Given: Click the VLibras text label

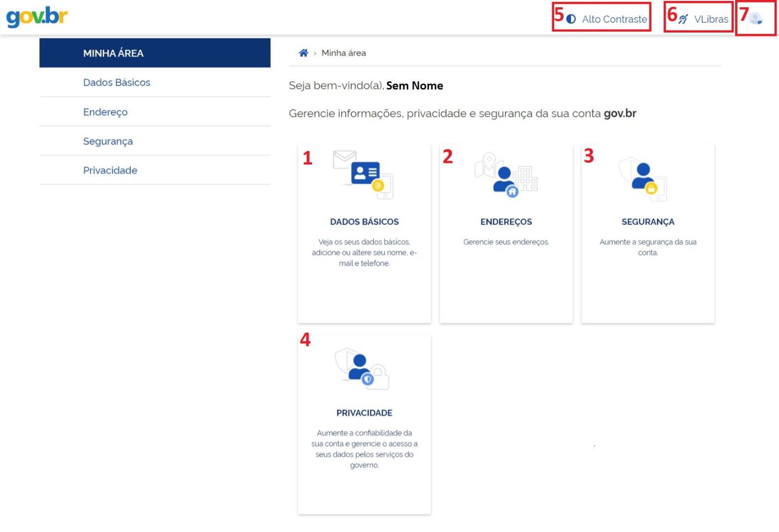Looking at the screenshot, I should coord(711,19).
